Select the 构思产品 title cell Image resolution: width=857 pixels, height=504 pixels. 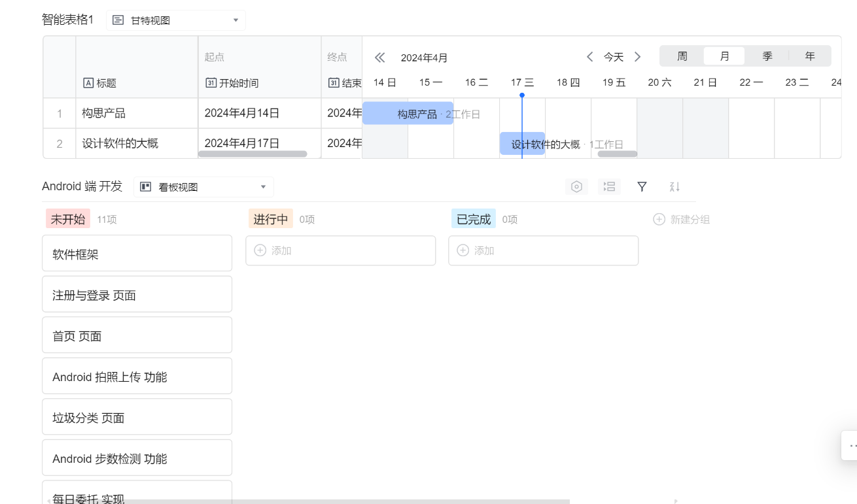click(137, 113)
